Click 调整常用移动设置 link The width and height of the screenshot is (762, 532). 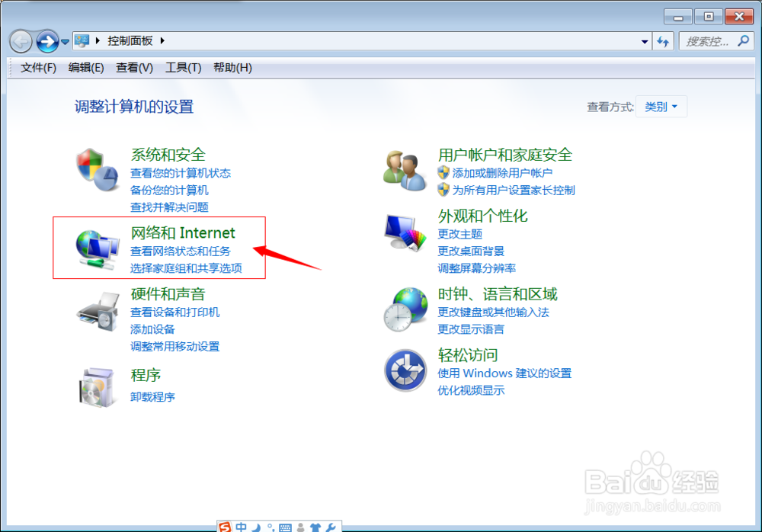pos(174,346)
